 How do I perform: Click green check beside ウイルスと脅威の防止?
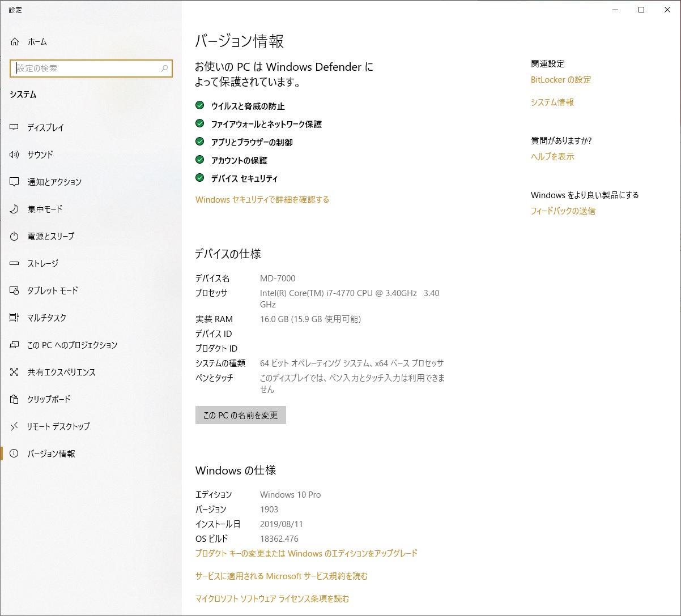pyautogui.click(x=199, y=105)
